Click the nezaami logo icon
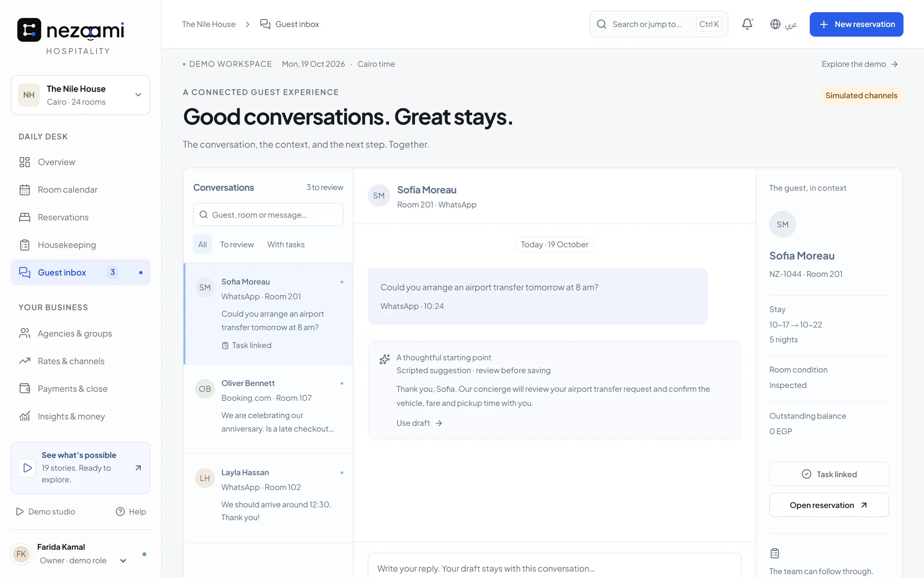The image size is (924, 578). point(29,30)
